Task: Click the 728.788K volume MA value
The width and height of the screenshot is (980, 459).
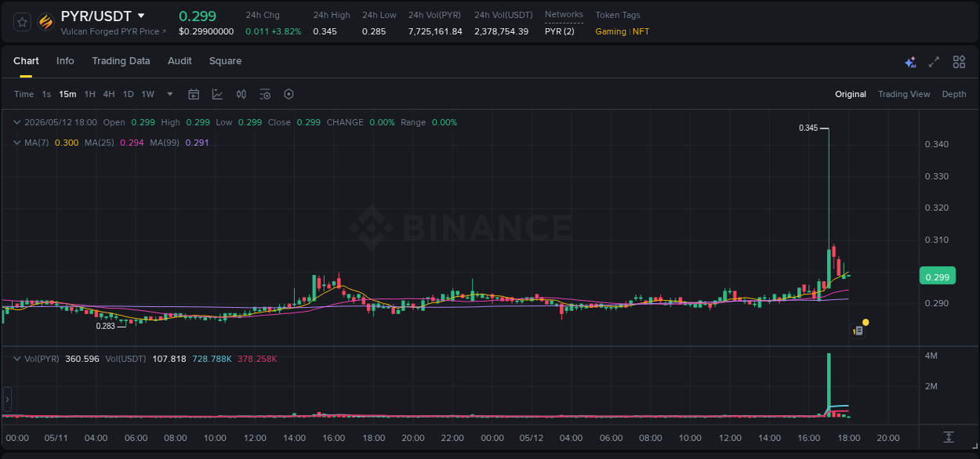Action: (x=212, y=359)
